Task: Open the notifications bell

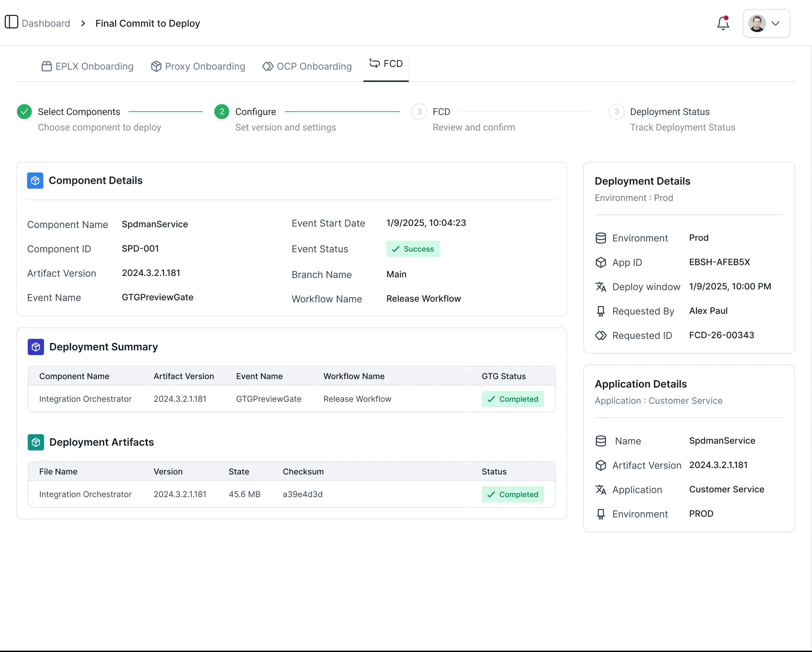Action: [723, 23]
